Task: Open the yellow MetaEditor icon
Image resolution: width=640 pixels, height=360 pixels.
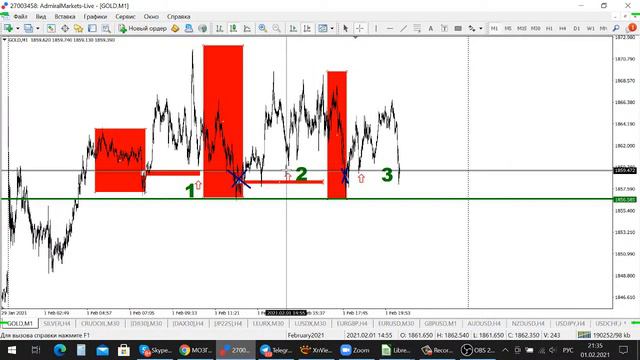Action: tap(175, 28)
